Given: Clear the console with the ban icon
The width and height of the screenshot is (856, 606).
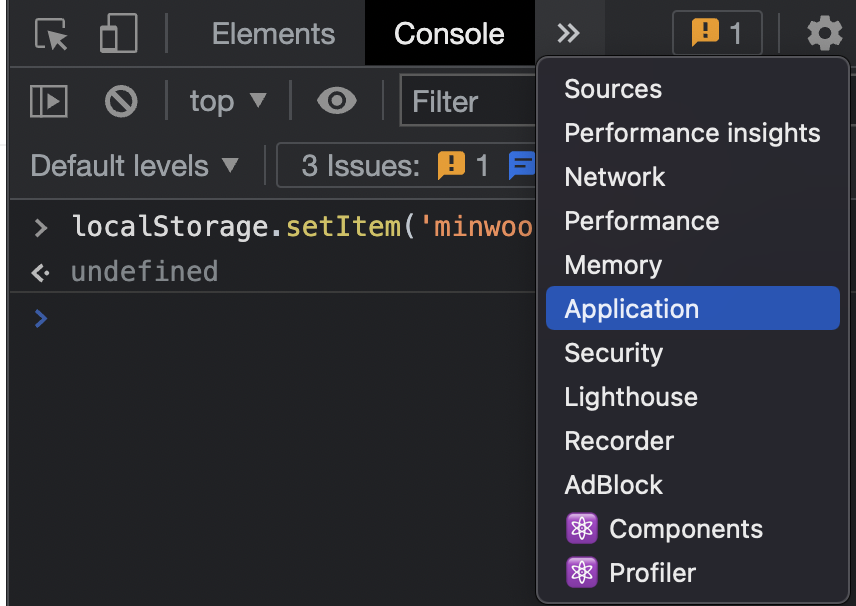Looking at the screenshot, I should [121, 101].
